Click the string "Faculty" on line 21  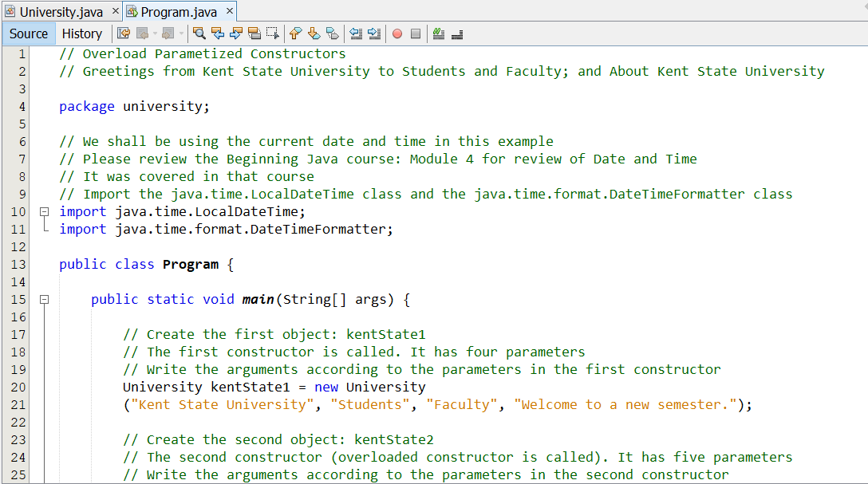point(462,404)
